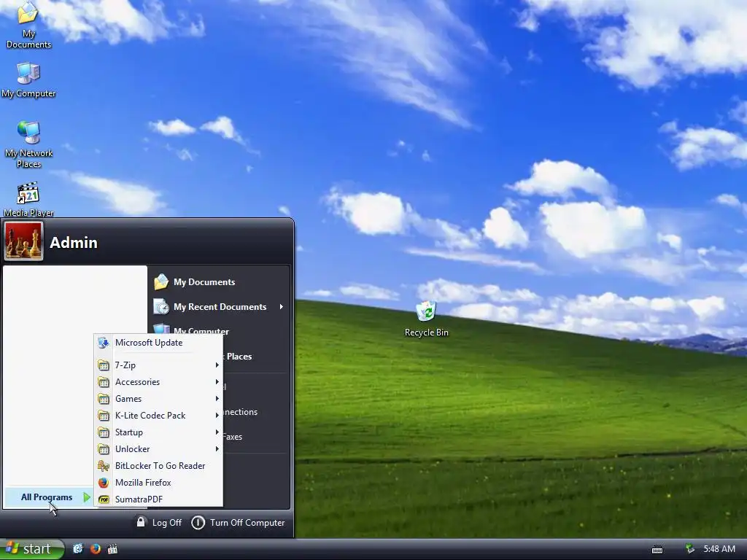Launch Mozilla Firefox from All Programs
Viewport: 747px width, 560px height.
click(x=158, y=483)
